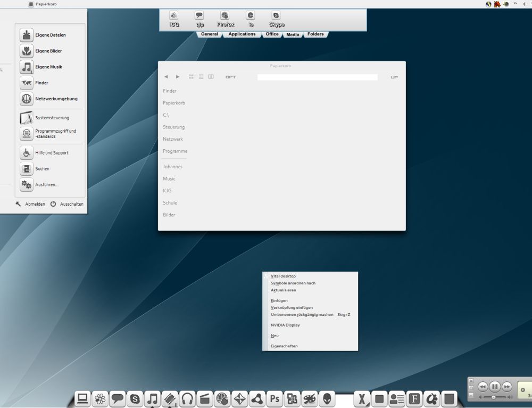Switch to icon grid view in Papierkorb
The image size is (532, 408).
(x=191, y=77)
